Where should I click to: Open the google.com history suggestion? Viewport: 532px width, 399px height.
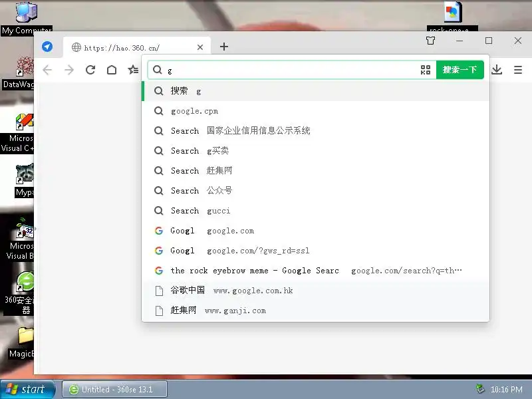point(315,231)
